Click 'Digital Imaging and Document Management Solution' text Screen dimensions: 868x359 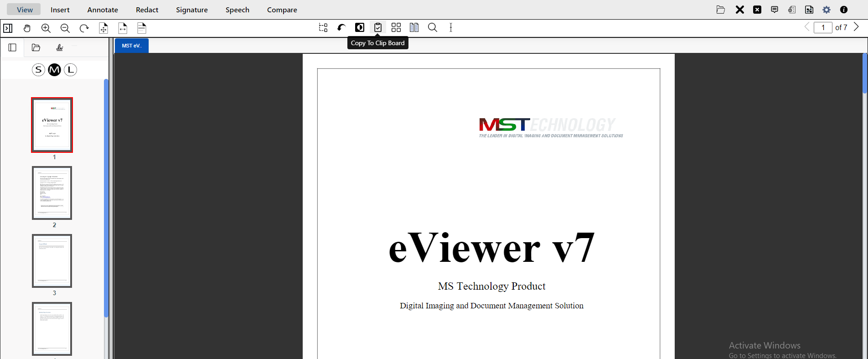coord(491,306)
